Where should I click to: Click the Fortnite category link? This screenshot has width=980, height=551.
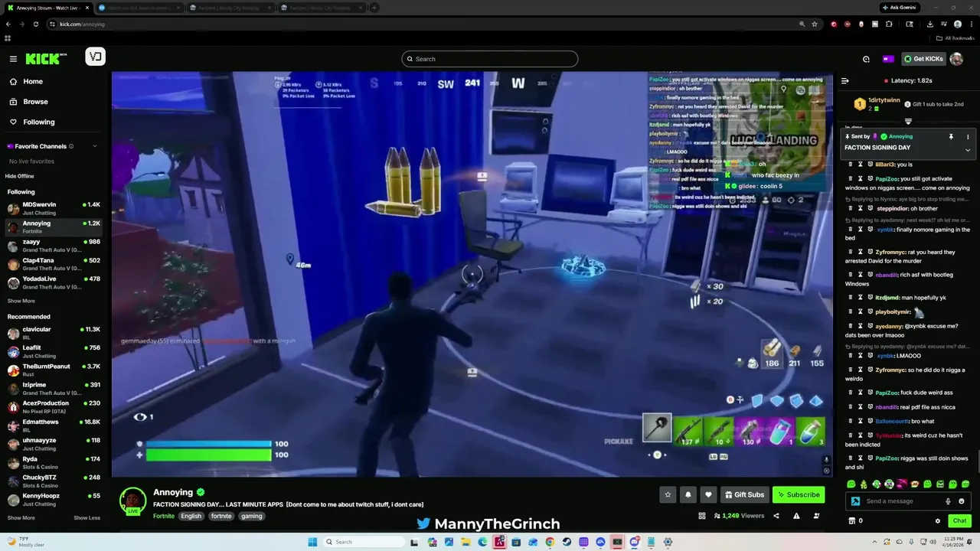click(x=164, y=516)
